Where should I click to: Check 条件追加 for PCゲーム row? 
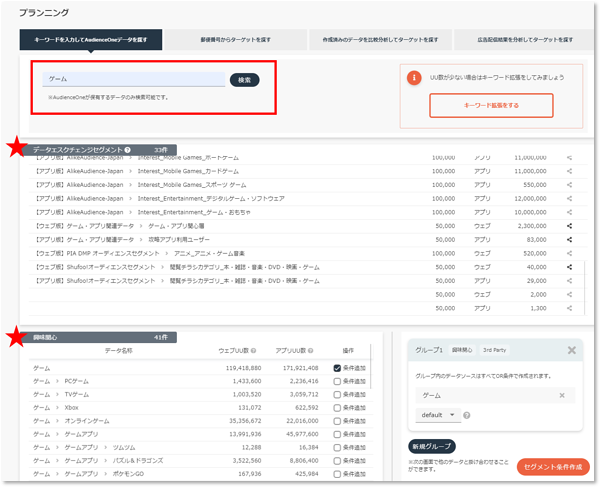coord(338,382)
